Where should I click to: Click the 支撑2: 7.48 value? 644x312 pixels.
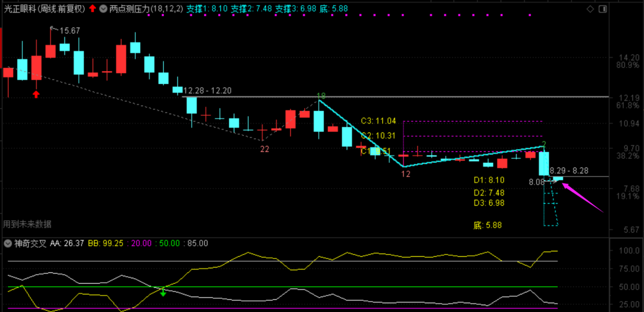click(251, 8)
